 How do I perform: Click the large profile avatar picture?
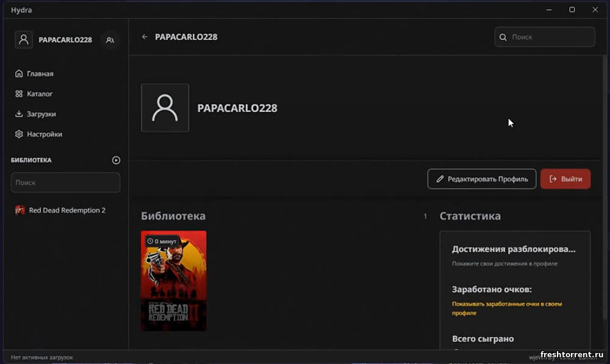tap(165, 108)
